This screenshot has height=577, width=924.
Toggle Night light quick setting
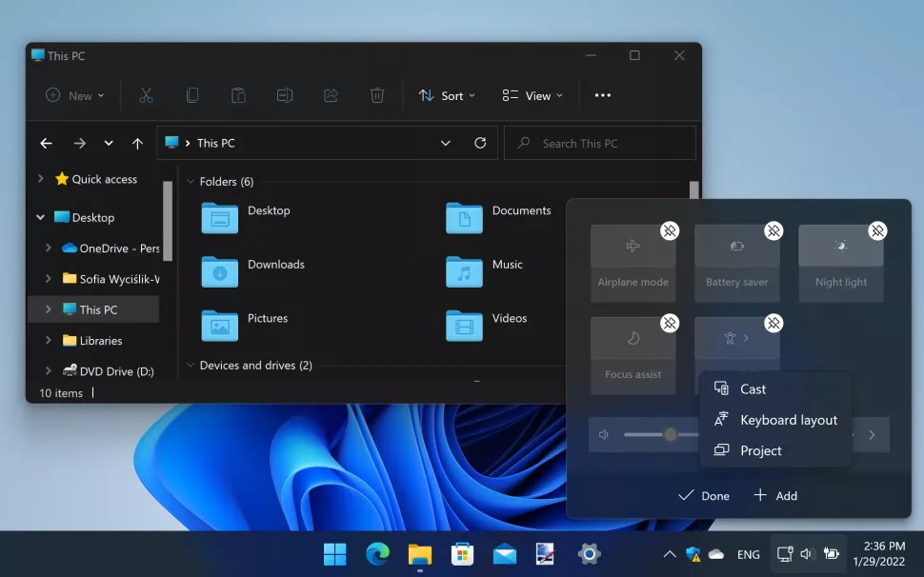pyautogui.click(x=841, y=246)
